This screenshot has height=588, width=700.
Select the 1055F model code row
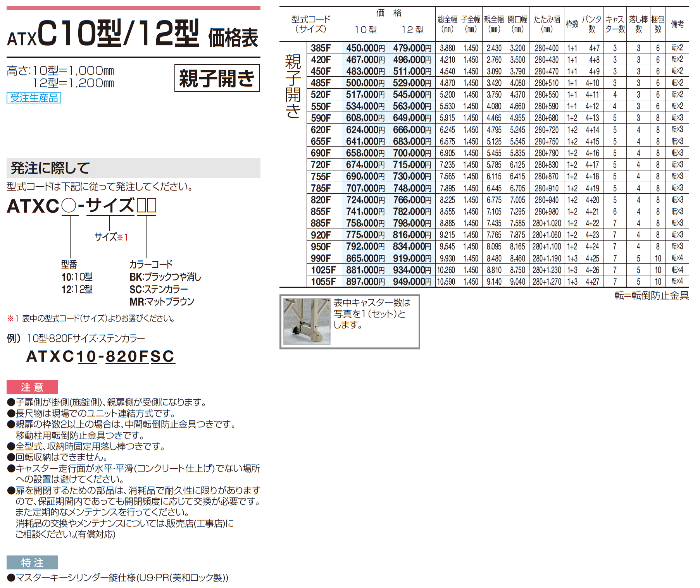coord(323,282)
